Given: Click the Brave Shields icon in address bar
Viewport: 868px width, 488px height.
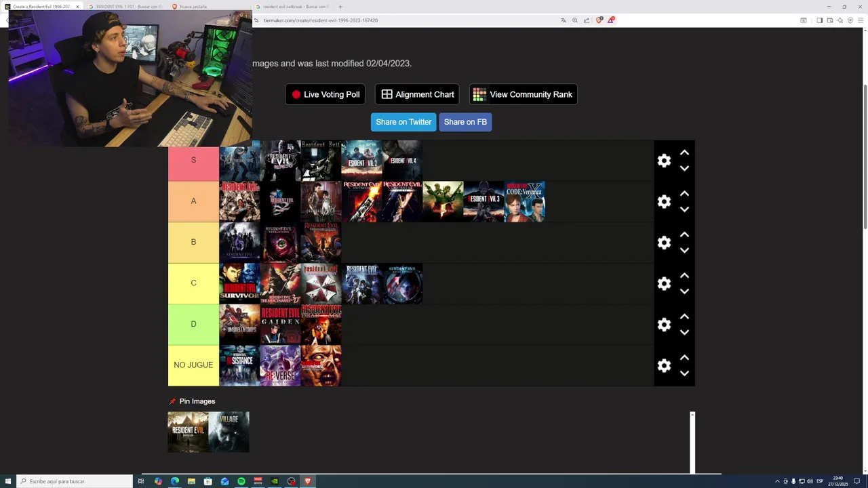Looking at the screenshot, I should pyautogui.click(x=599, y=20).
